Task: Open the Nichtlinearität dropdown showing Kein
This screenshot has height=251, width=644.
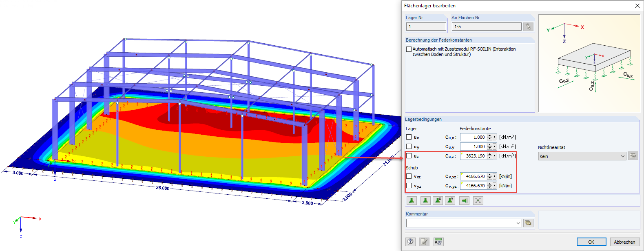Action: coord(582,156)
